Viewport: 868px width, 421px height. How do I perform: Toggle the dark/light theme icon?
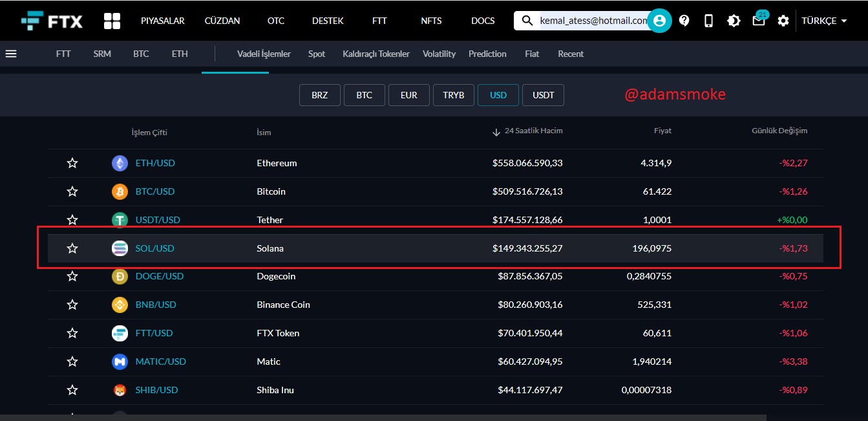click(734, 21)
